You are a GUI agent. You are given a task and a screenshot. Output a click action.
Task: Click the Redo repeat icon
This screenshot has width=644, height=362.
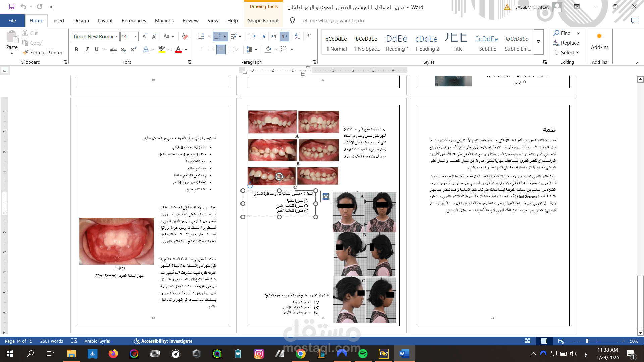click(x=40, y=7)
